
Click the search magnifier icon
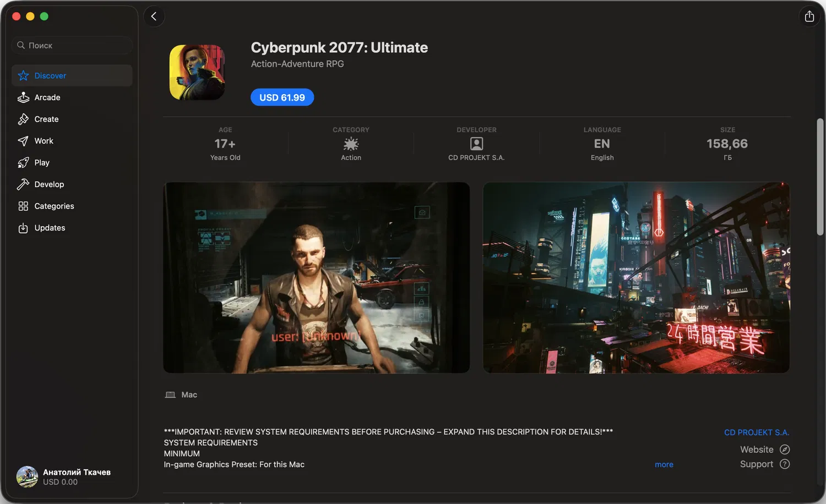(21, 45)
